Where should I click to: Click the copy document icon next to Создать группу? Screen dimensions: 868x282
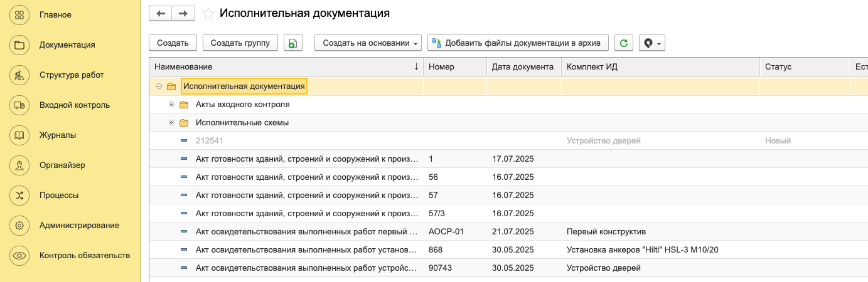point(293,43)
